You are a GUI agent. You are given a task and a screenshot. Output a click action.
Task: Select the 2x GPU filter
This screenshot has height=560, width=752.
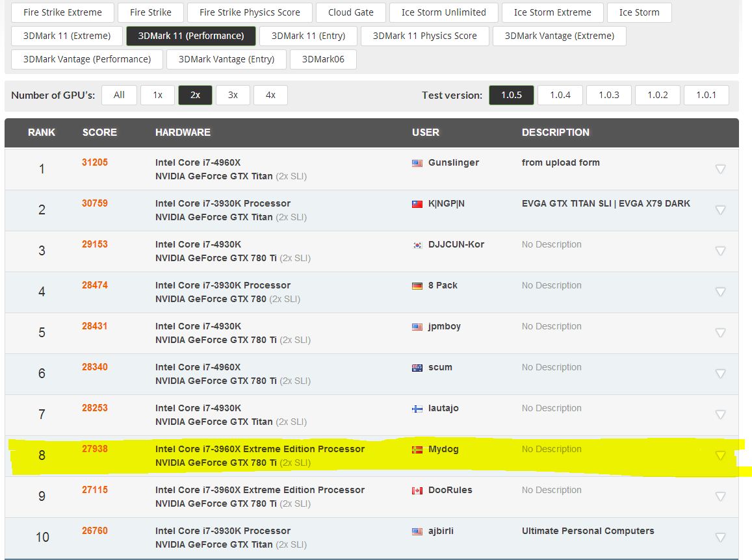tap(195, 95)
